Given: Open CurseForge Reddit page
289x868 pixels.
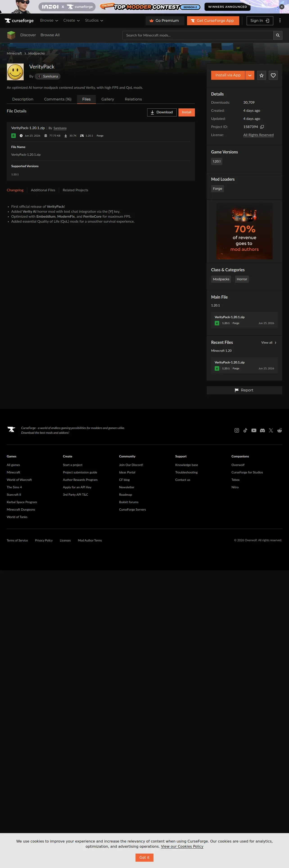Looking at the screenshot, I should (x=280, y=430).
